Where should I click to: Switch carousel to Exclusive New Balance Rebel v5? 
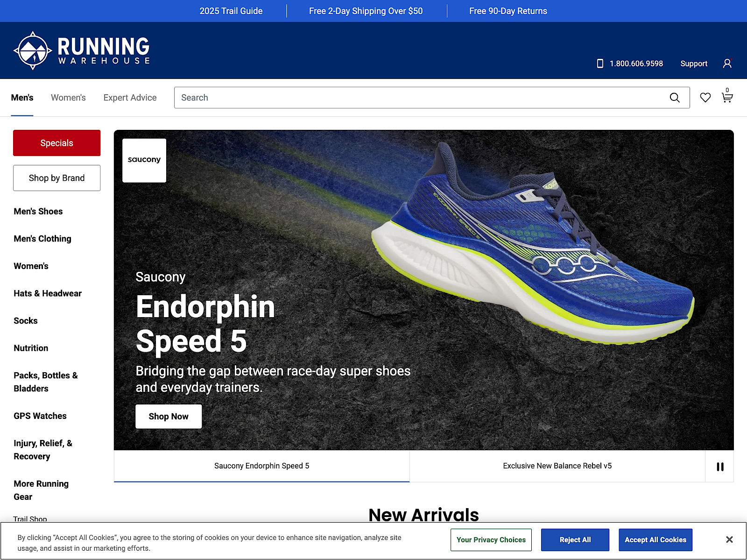557,466
